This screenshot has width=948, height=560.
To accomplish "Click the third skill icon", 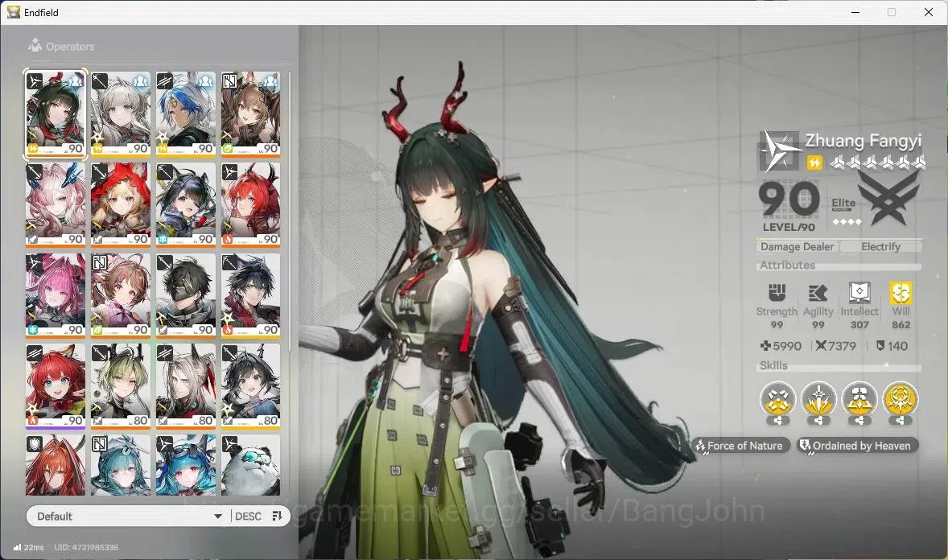I will tap(859, 398).
